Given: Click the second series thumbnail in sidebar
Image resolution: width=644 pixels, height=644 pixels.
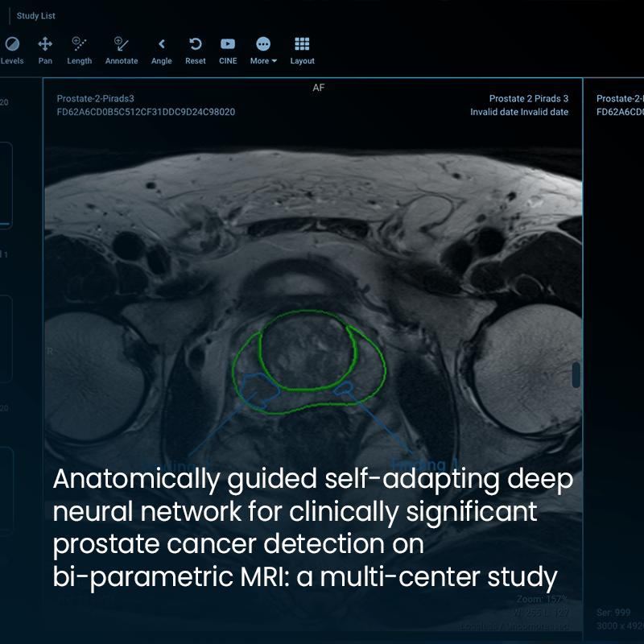Looking at the screenshot, I should pyautogui.click(x=6, y=338).
